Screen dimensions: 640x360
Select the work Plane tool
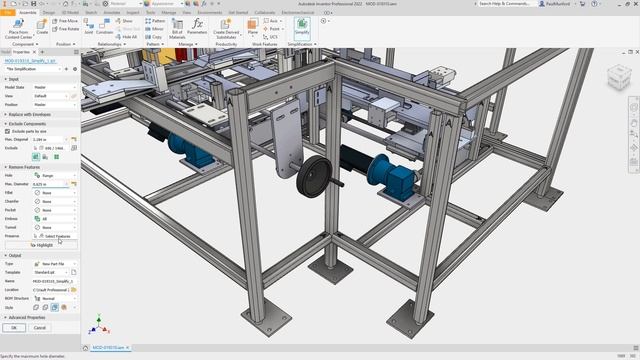point(253,27)
